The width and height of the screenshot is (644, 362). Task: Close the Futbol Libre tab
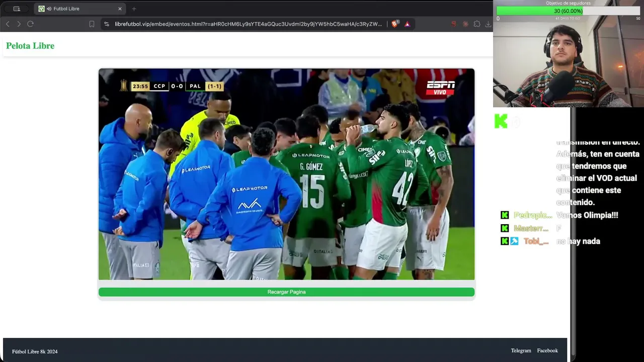point(120,9)
